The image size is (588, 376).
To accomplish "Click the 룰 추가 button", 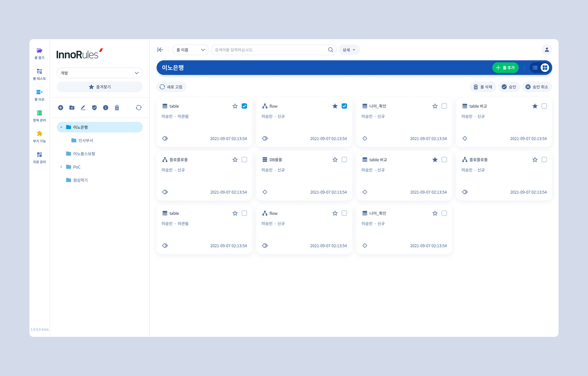I will pos(505,68).
